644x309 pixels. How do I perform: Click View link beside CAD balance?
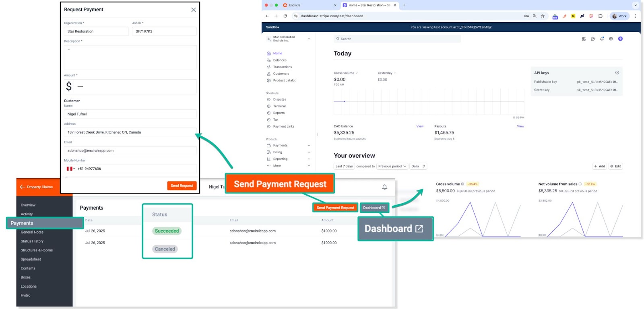420,126
